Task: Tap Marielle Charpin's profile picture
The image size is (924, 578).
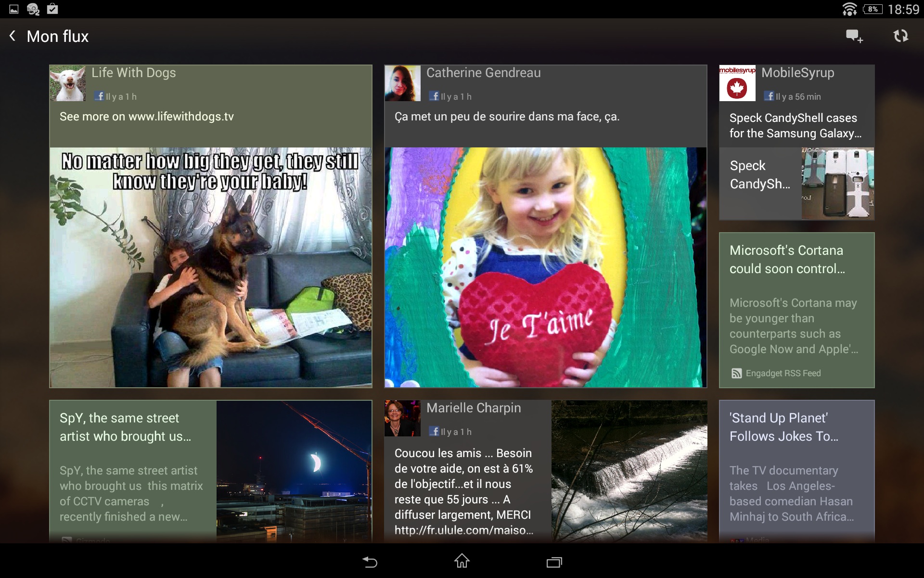Action: (x=403, y=418)
